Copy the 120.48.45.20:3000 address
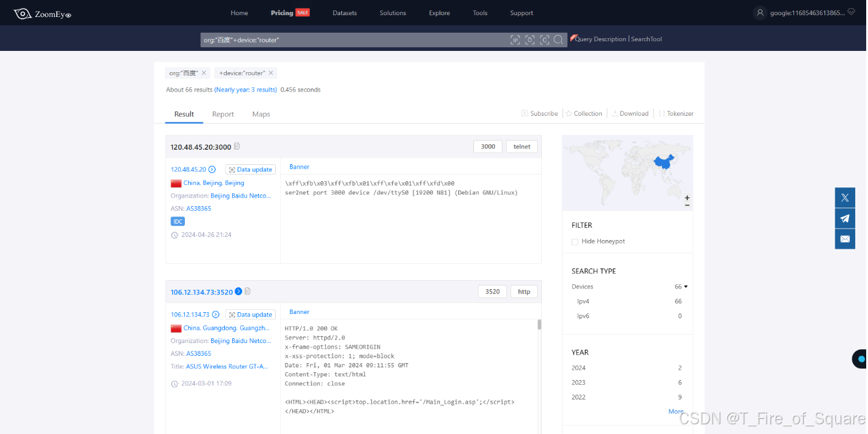Screen dimensions: 868x434 (237, 147)
